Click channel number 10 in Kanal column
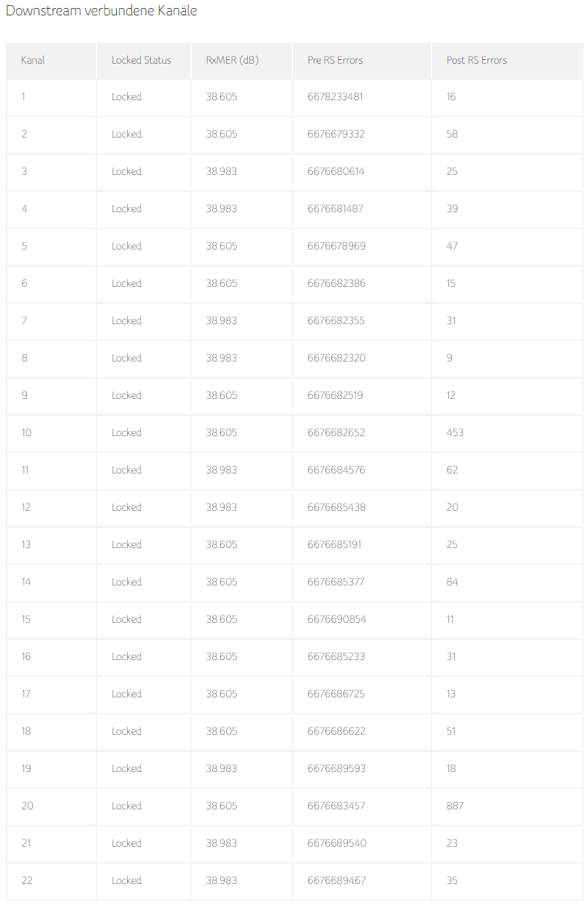The image size is (588, 906). (x=26, y=433)
